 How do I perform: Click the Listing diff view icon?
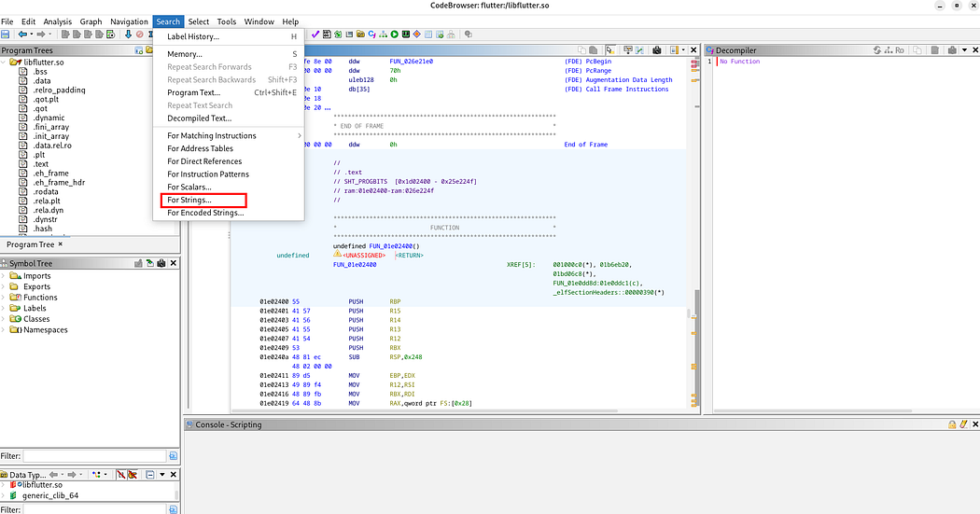[x=640, y=50]
